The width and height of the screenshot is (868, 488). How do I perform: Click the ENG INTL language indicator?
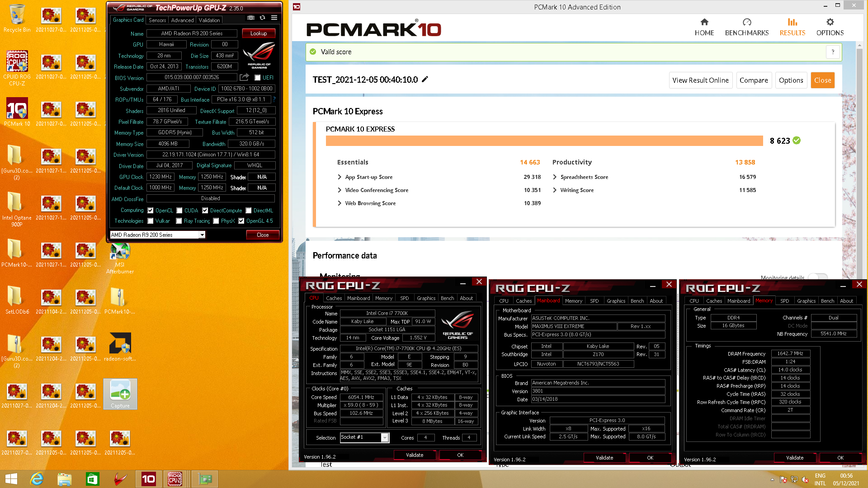[x=820, y=479]
